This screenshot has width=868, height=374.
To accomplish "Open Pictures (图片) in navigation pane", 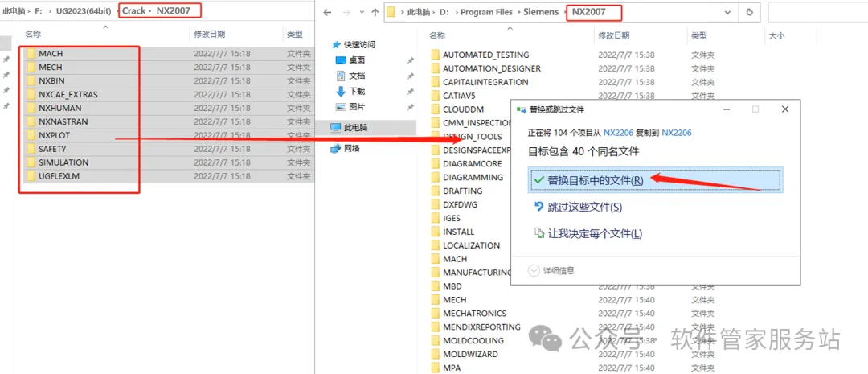I will pyautogui.click(x=351, y=106).
